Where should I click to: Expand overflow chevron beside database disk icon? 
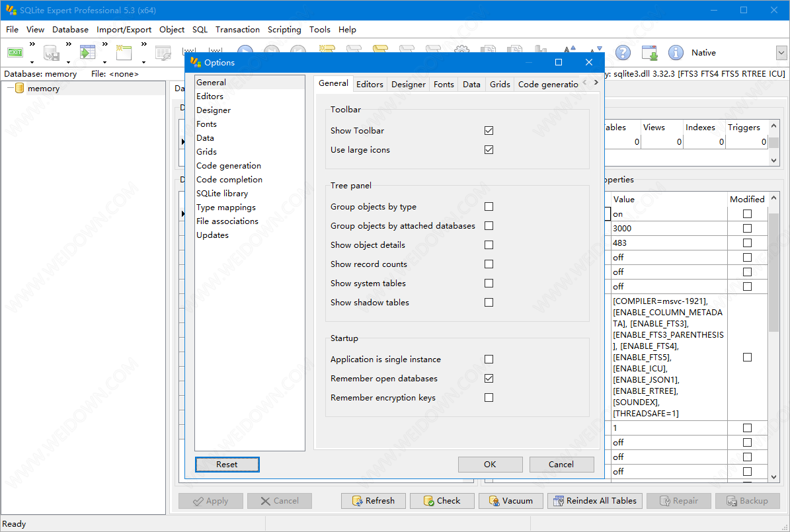pyautogui.click(x=69, y=44)
